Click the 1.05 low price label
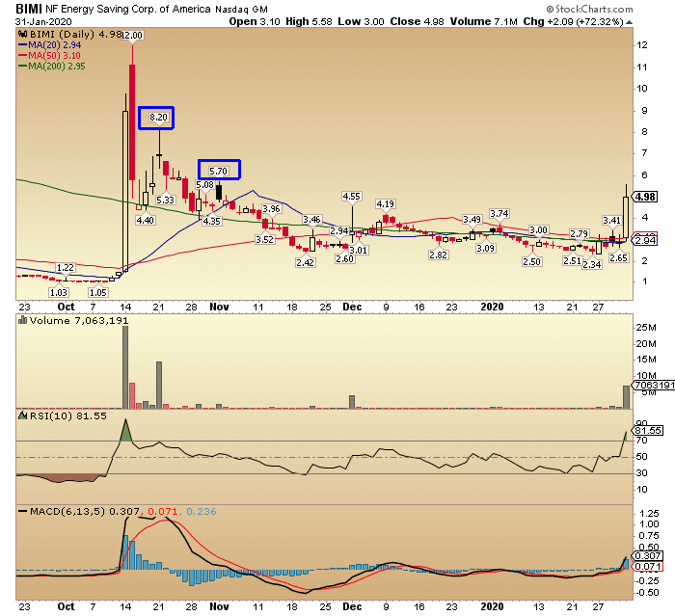This screenshot has width=675, height=616. [x=97, y=293]
